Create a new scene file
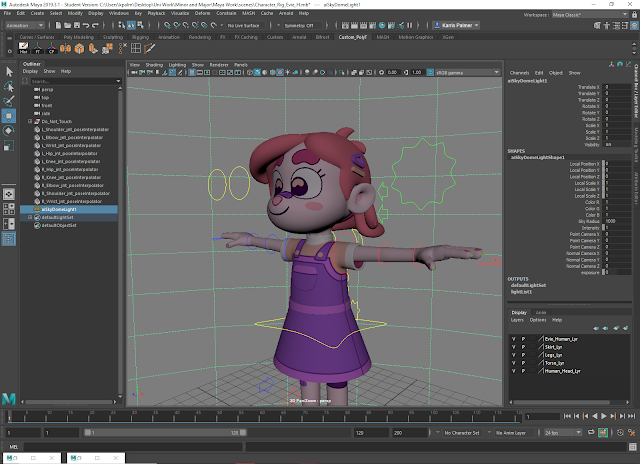This screenshot has height=464, width=640. pos(58,25)
